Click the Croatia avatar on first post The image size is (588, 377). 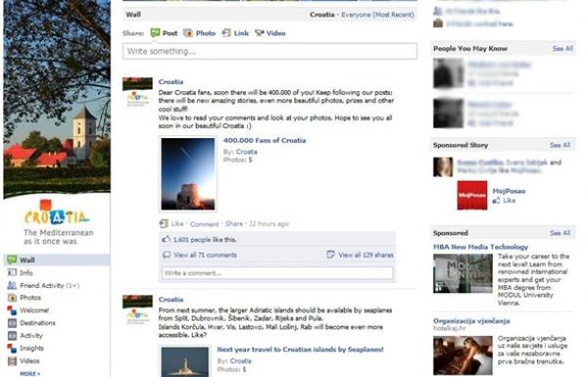pyautogui.click(x=137, y=92)
